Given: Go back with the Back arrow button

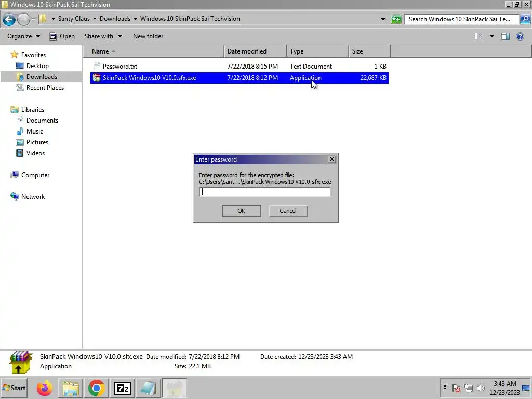Looking at the screenshot, I should click(x=9, y=19).
